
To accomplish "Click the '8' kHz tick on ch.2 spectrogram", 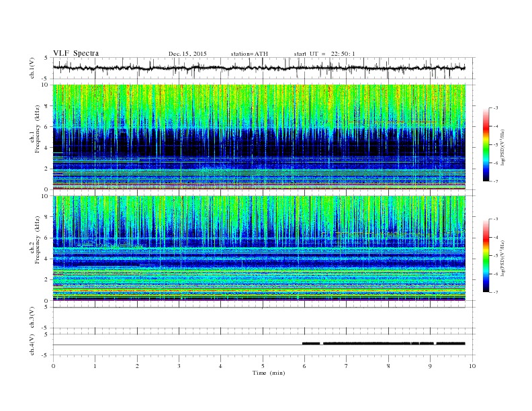I will click(46, 217).
